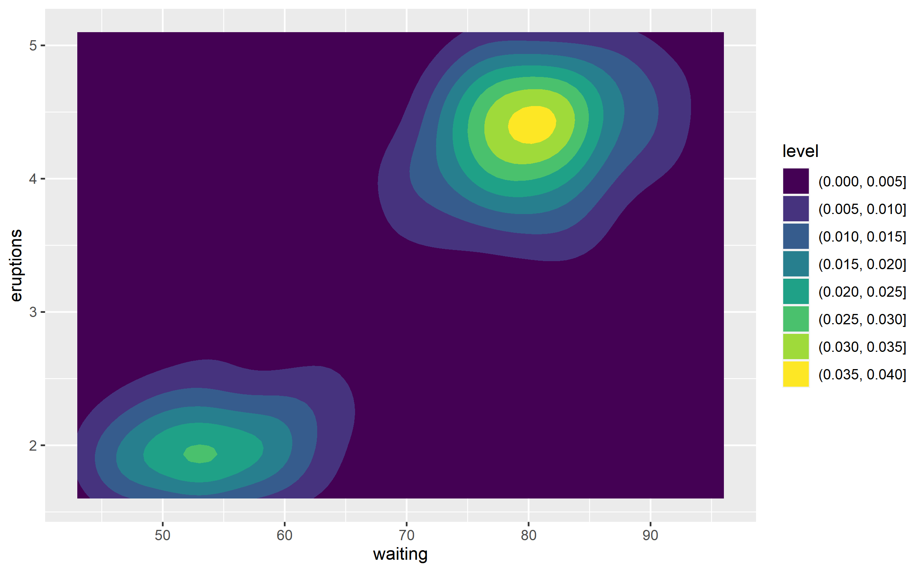This screenshot has width=924, height=572.
Task: Click the 'waiting' x-axis title
Action: pos(400,554)
